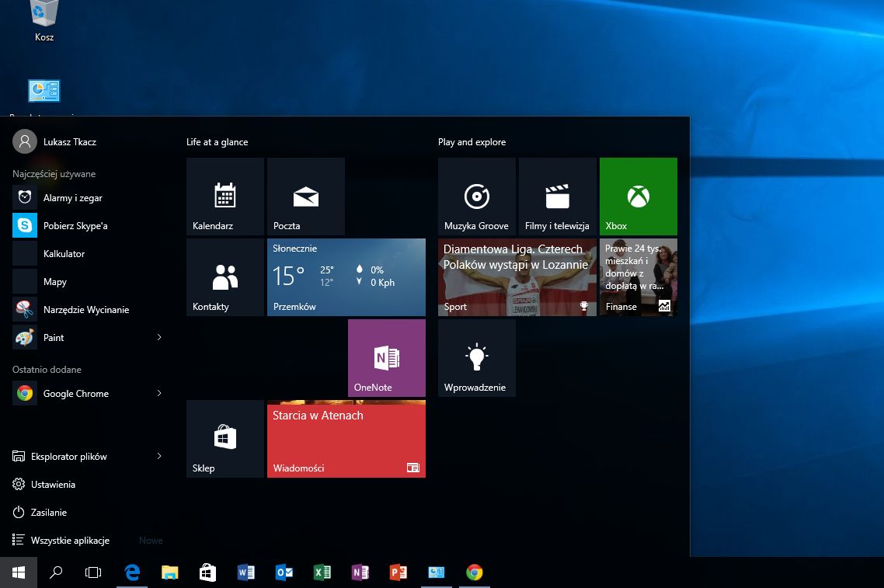Show Wszystkie aplikacje list
The width and height of the screenshot is (884, 588).
tap(70, 541)
